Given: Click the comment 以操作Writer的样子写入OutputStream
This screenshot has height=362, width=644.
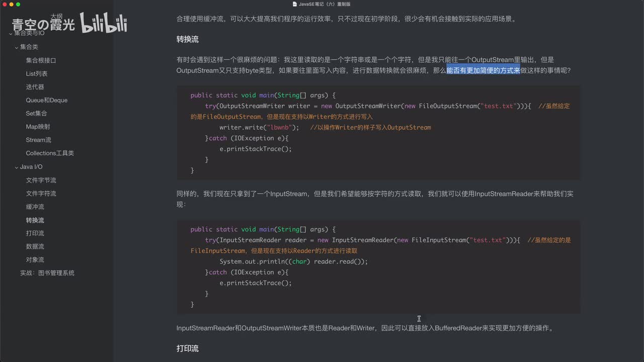Looking at the screenshot, I should [x=370, y=127].
